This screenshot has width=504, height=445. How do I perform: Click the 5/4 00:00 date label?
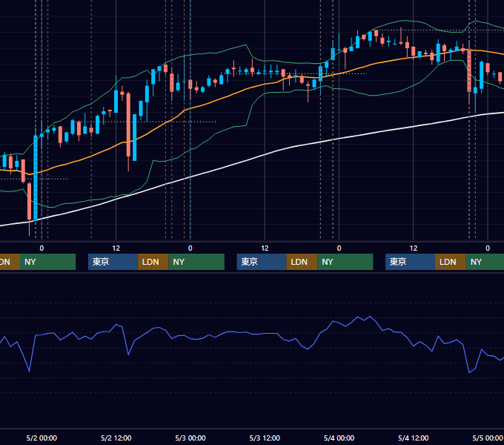coord(339,438)
